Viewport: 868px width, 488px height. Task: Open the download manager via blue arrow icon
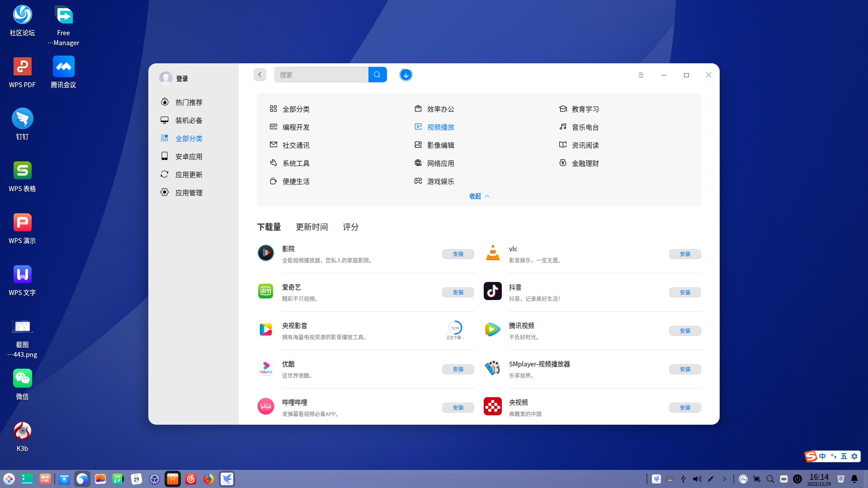point(406,75)
